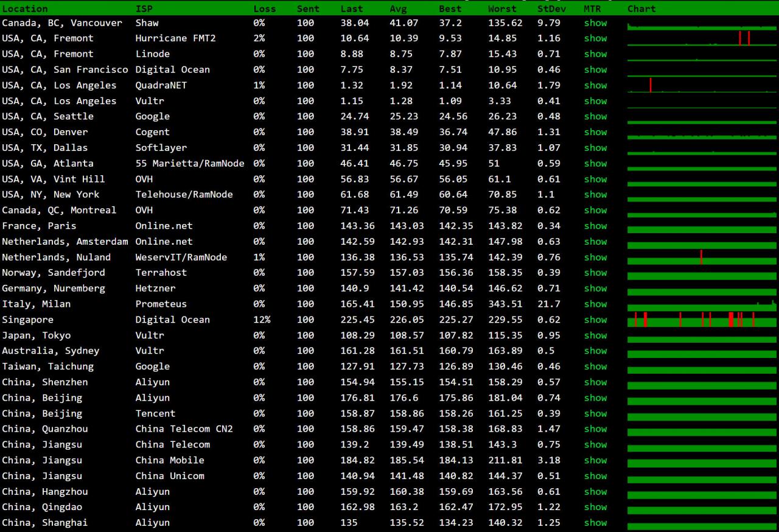
Task: Click the Avg column header
Action: (x=398, y=9)
